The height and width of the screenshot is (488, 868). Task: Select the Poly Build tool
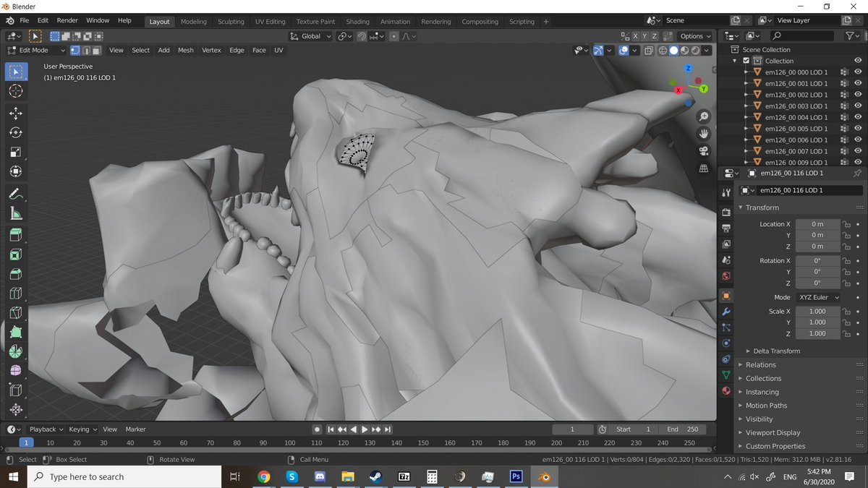(16, 333)
